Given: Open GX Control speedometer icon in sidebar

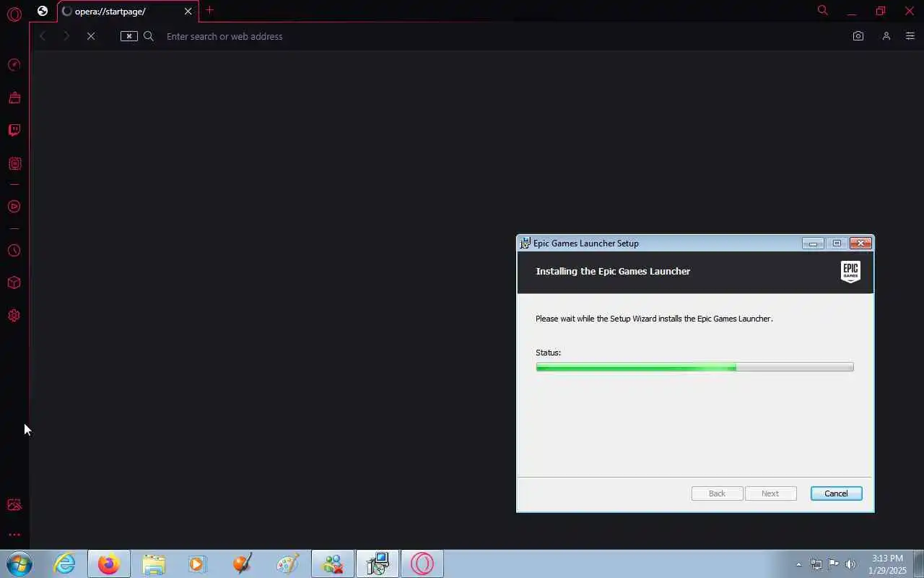Looking at the screenshot, I should click(x=14, y=65).
